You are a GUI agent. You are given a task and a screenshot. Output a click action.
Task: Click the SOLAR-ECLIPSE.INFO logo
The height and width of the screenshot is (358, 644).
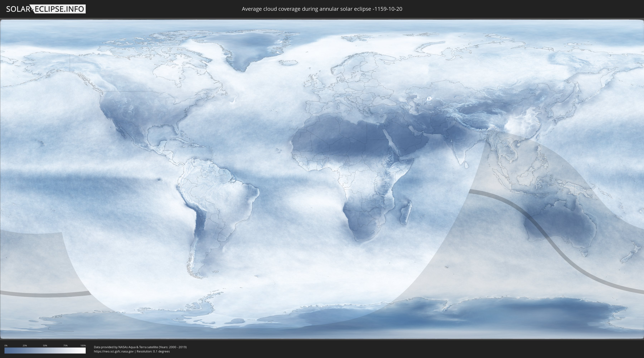pos(46,9)
